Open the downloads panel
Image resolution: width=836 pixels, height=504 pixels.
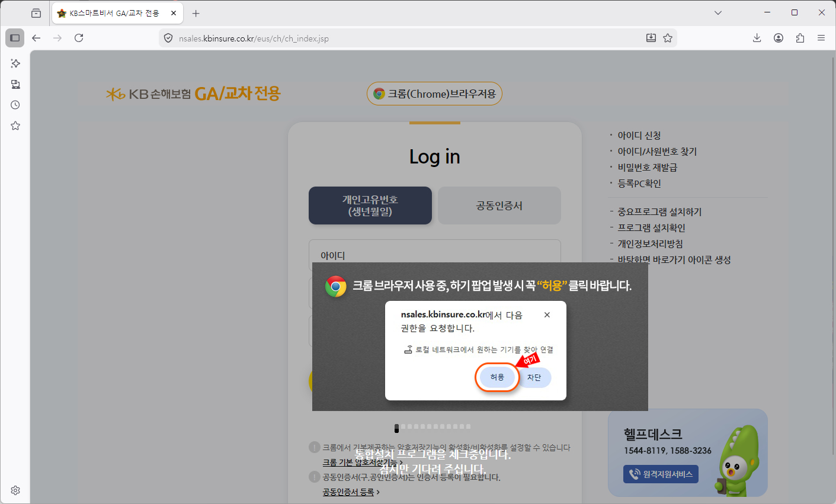tap(757, 38)
